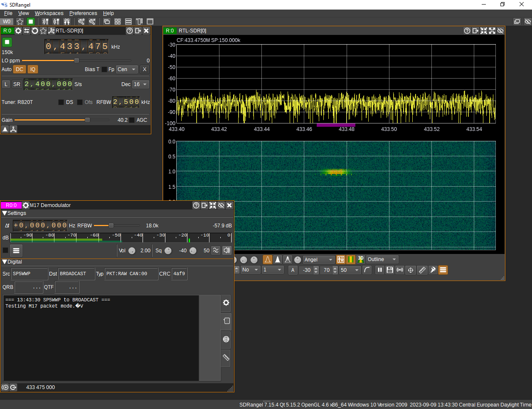Viewport: 532px width, 409px height.
Task: Toggle the IQ auto-correction button
Action: (x=33, y=69)
